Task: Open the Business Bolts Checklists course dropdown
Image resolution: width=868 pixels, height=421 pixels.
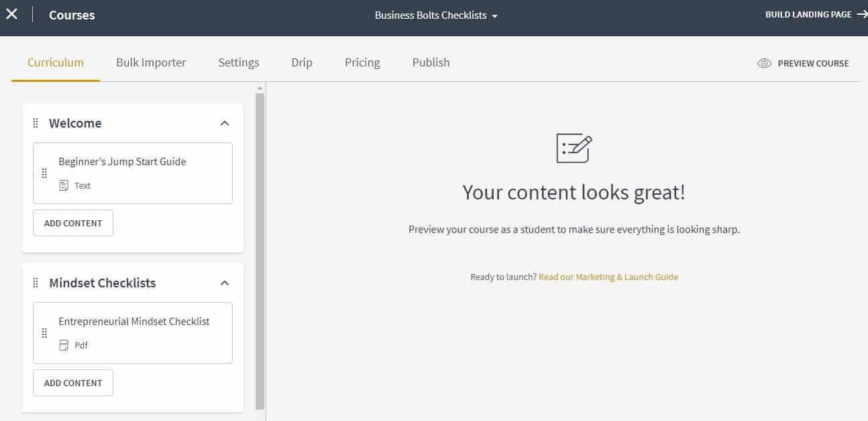Action: pos(436,15)
